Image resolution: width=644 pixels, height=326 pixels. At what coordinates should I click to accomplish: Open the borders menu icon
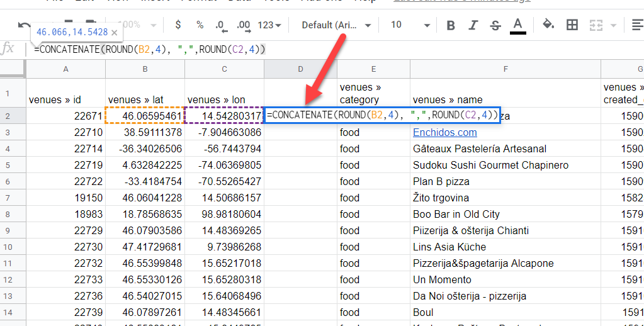572,25
